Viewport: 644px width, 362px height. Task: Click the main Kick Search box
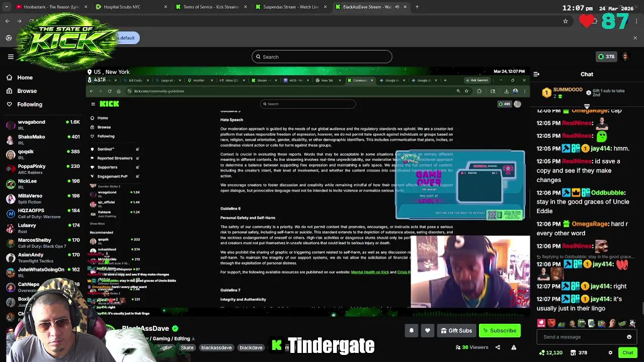[x=322, y=57]
